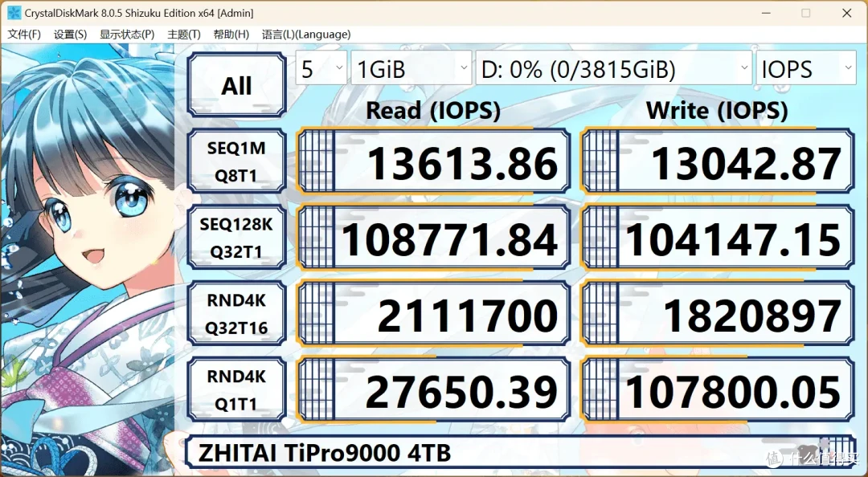The width and height of the screenshot is (868, 477).
Task: Open the 主题(T) menu
Action: pyautogui.click(x=184, y=35)
